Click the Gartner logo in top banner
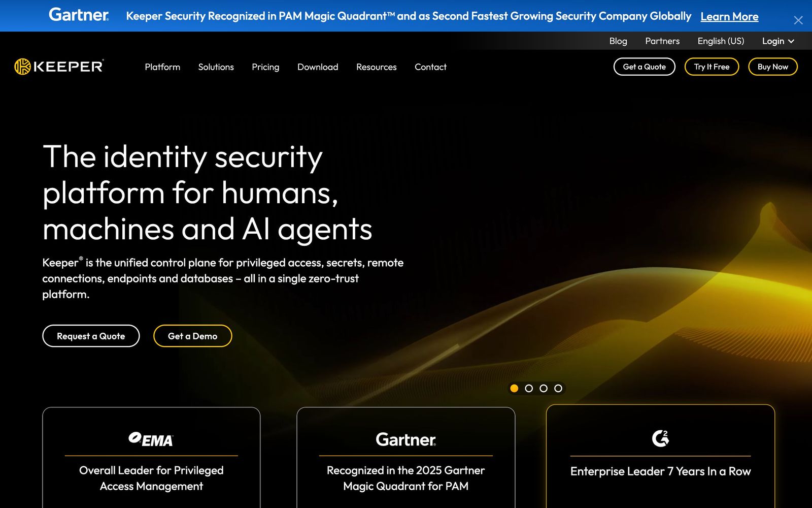The width and height of the screenshot is (812, 508). (79, 15)
